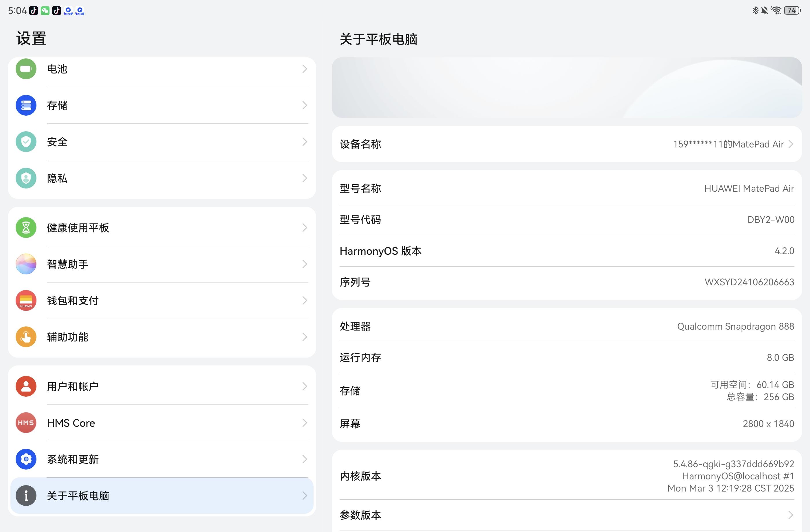Tap the orange accessibility hand icon
Viewport: 810px width, 532px height.
26,337
